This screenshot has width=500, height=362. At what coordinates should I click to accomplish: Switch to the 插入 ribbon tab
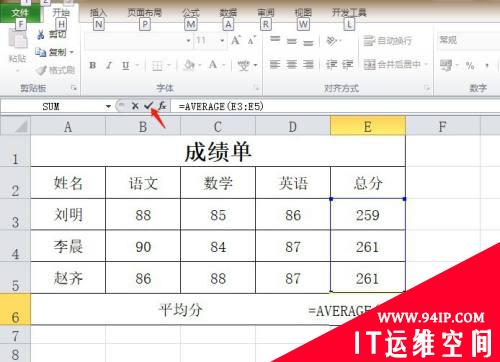tap(98, 13)
